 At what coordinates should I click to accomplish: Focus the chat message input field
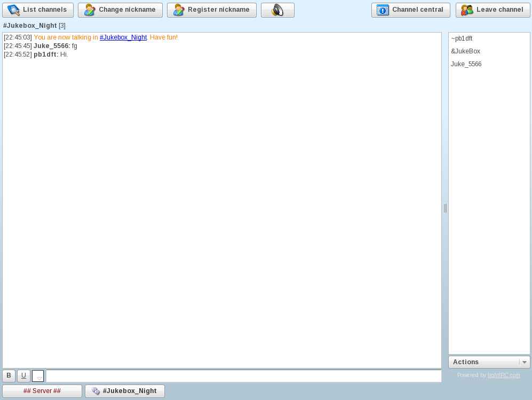(244, 376)
